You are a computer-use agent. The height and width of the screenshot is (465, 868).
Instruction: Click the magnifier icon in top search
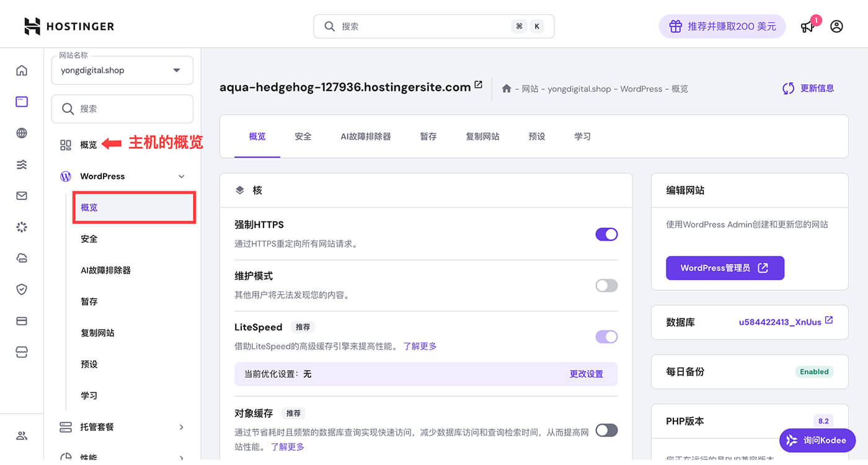coord(330,27)
